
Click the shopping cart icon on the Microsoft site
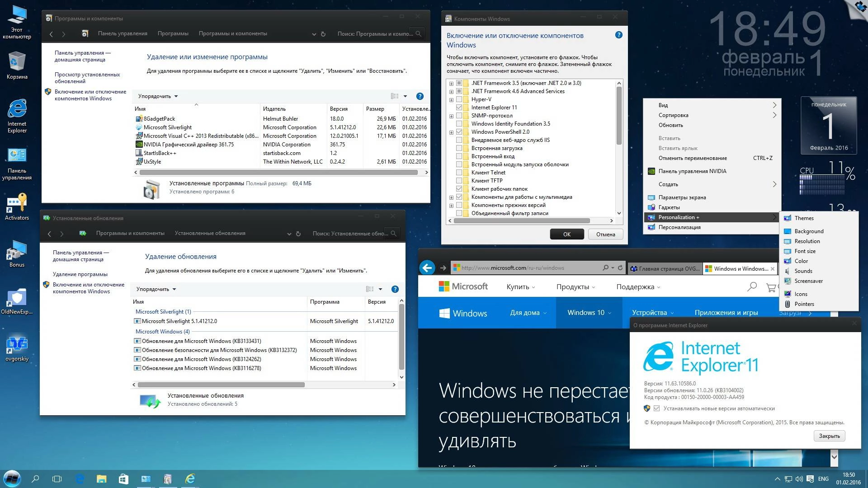pos(770,287)
